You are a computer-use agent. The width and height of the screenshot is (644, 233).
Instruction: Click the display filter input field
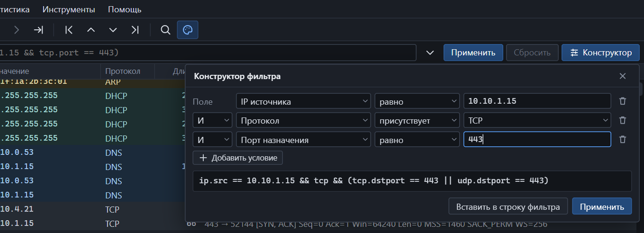(208, 53)
